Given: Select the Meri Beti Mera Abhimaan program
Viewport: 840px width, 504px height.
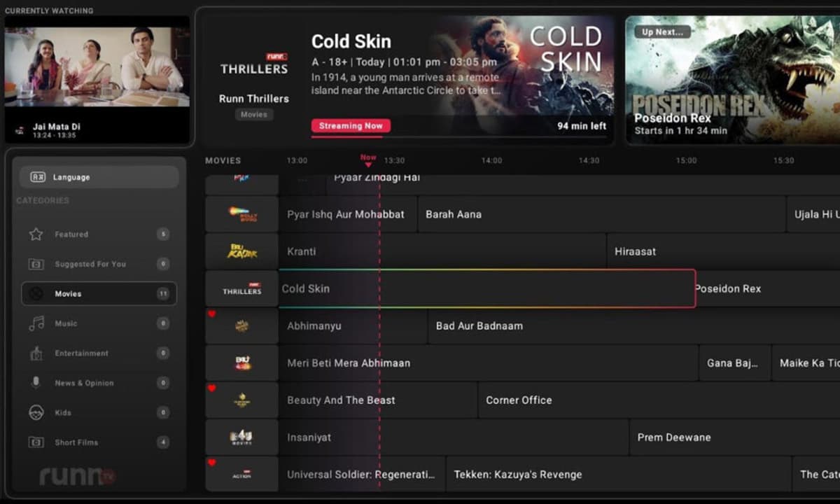Looking at the screenshot, I should (x=489, y=363).
